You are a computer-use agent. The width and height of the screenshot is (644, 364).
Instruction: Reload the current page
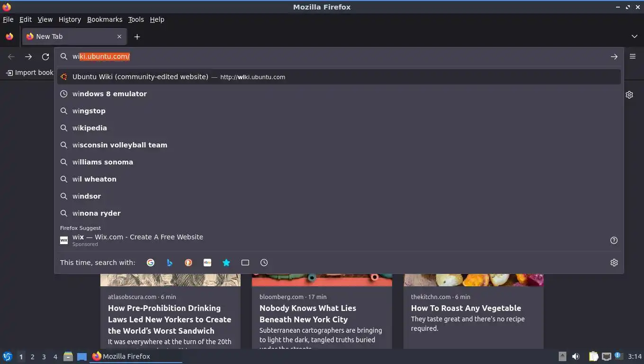click(x=45, y=56)
